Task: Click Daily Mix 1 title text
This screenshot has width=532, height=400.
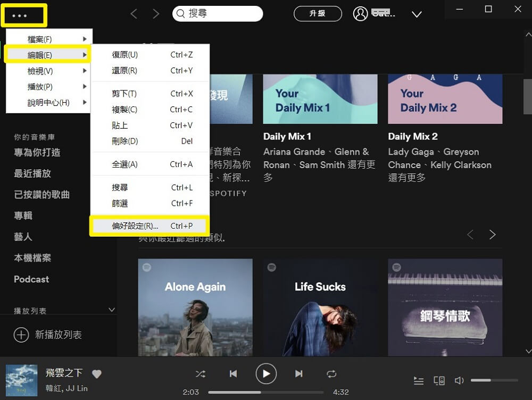Action: (287, 137)
